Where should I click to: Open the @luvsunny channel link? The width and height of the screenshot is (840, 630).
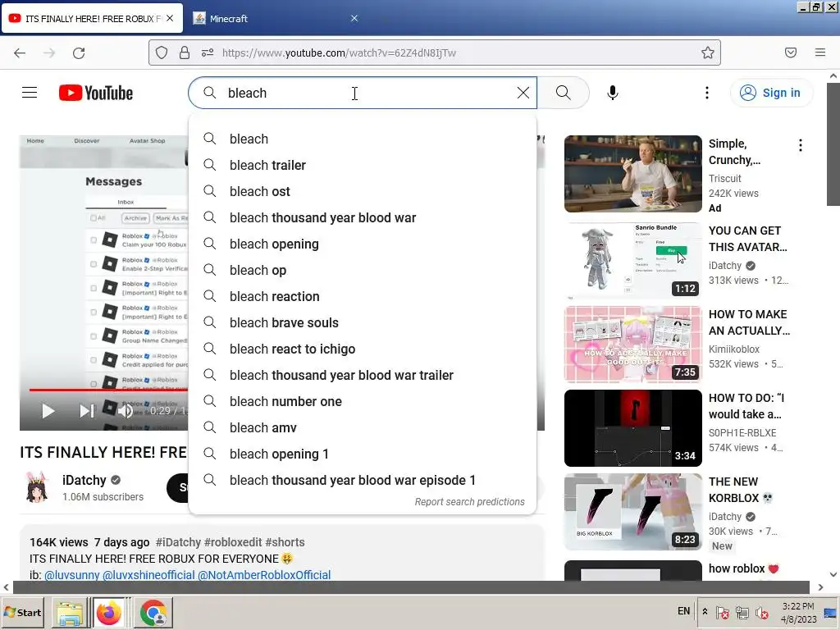pyautogui.click(x=72, y=575)
